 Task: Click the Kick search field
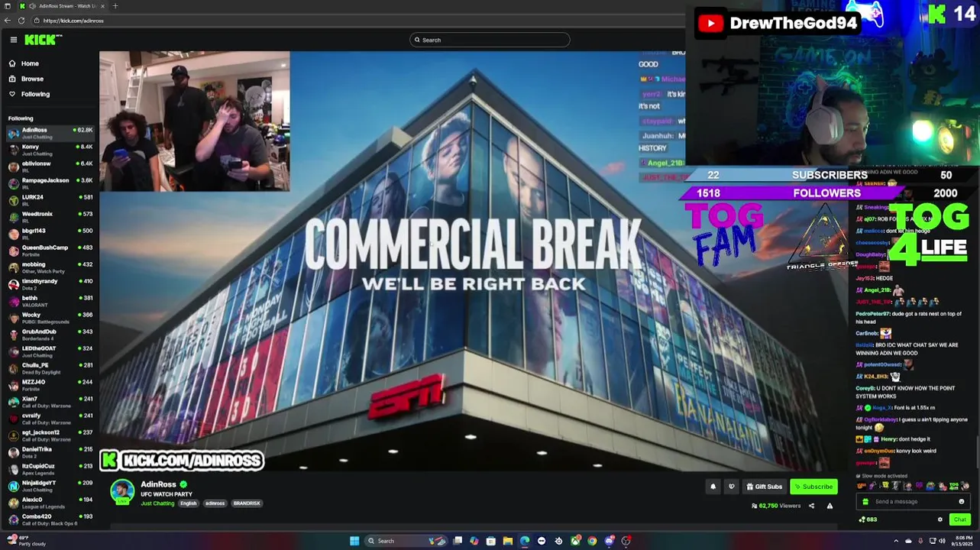[x=490, y=40]
